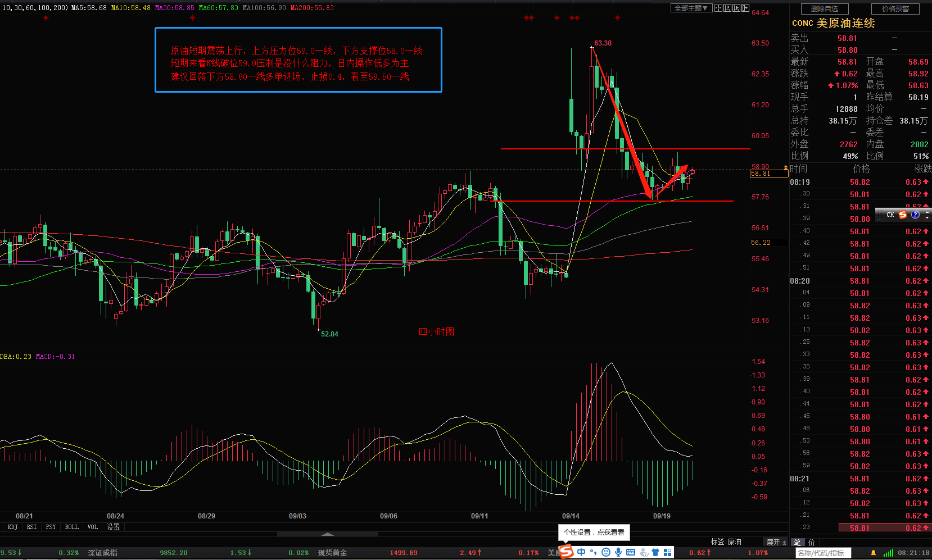
Task: Open the emoji smiley icon in IME bar
Action: point(605,552)
